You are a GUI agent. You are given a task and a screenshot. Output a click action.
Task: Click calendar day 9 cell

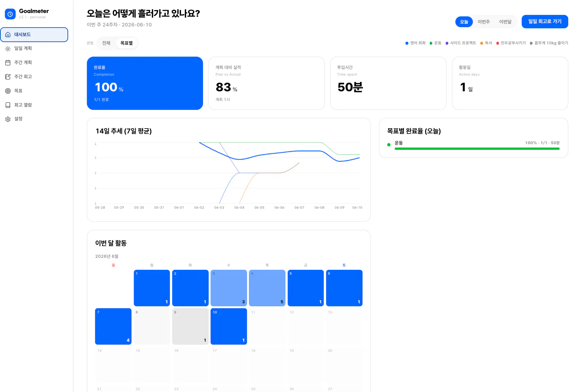click(190, 326)
